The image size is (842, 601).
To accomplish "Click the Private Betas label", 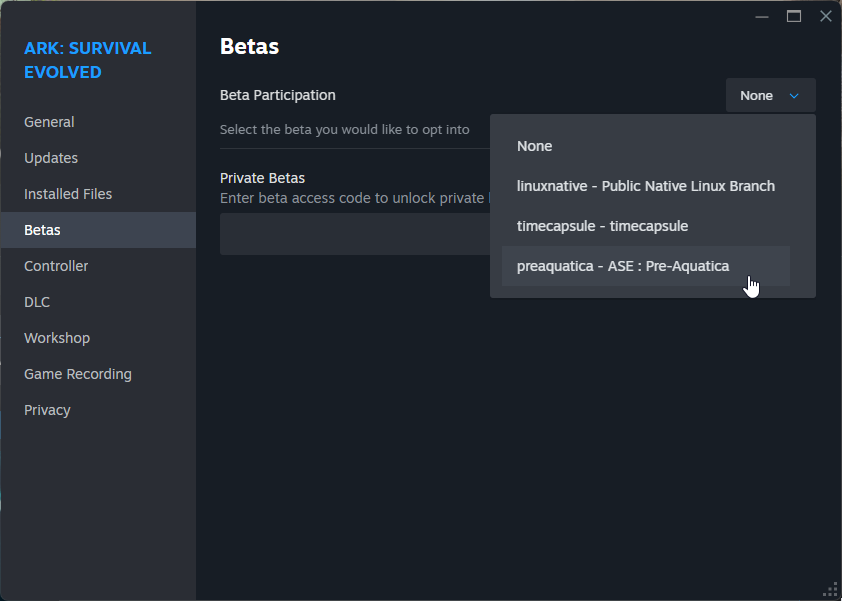I will 262,178.
